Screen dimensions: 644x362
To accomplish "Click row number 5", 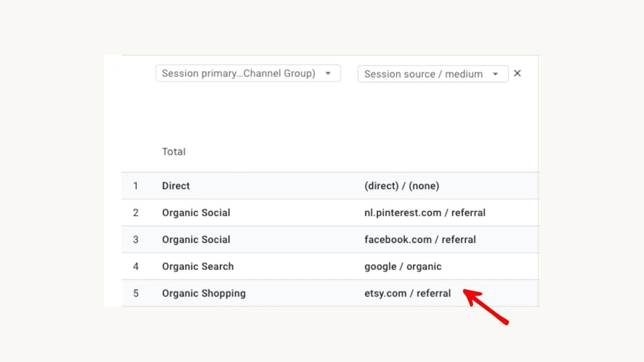I will coord(135,294).
